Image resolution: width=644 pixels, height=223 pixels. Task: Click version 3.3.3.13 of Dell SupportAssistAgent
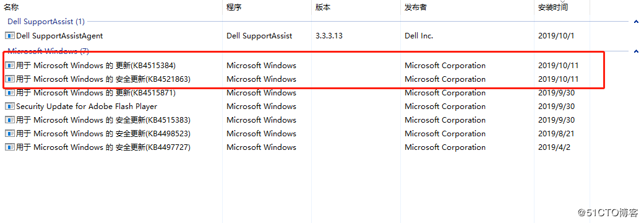point(329,36)
